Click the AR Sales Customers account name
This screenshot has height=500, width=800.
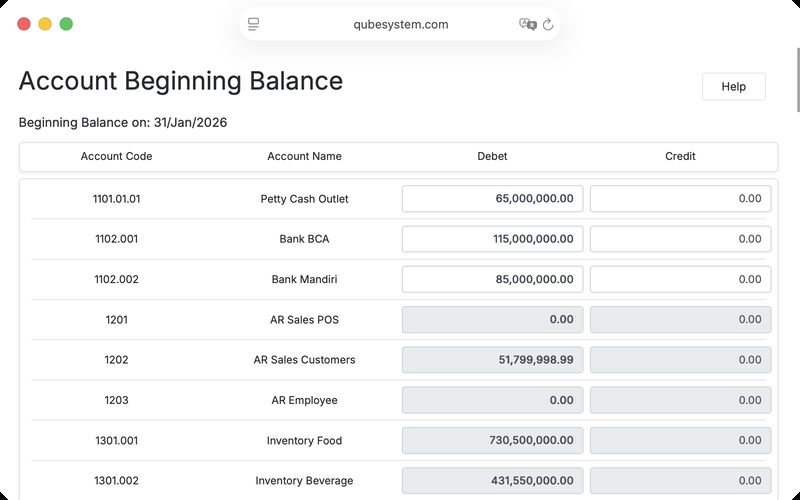click(x=305, y=360)
